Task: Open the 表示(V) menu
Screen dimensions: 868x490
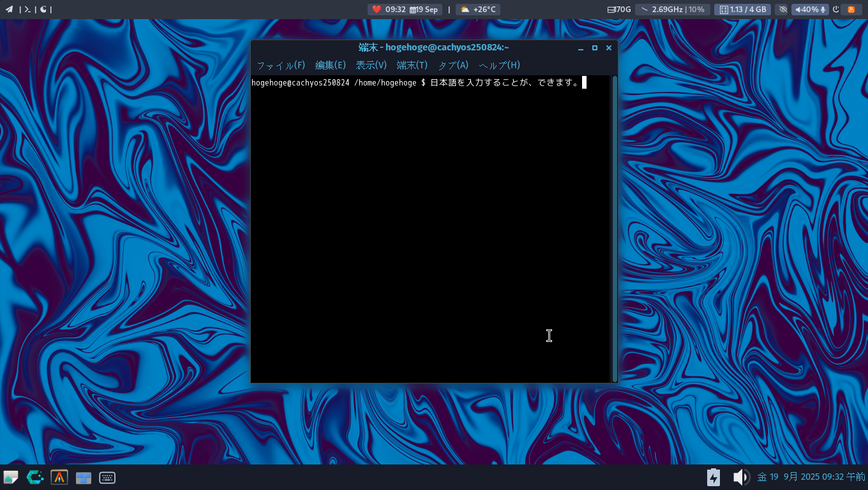Action: pos(371,65)
